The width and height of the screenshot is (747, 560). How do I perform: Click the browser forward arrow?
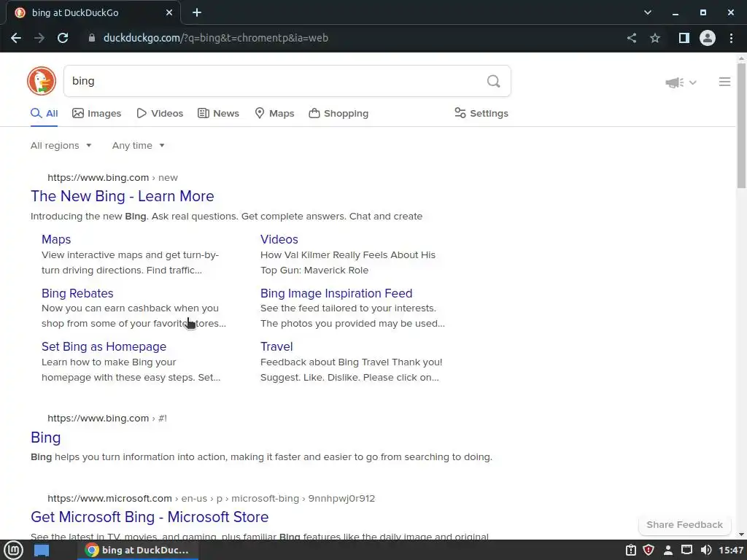[39, 38]
